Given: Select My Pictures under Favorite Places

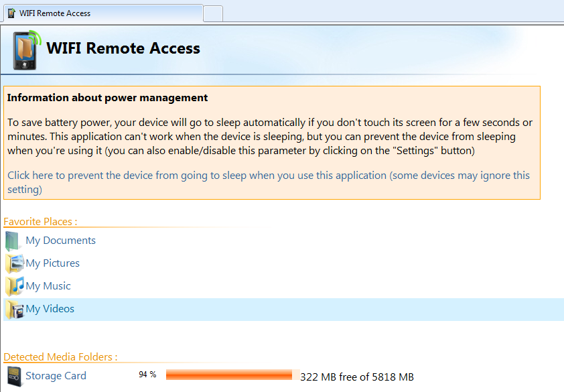Looking at the screenshot, I should point(52,263).
